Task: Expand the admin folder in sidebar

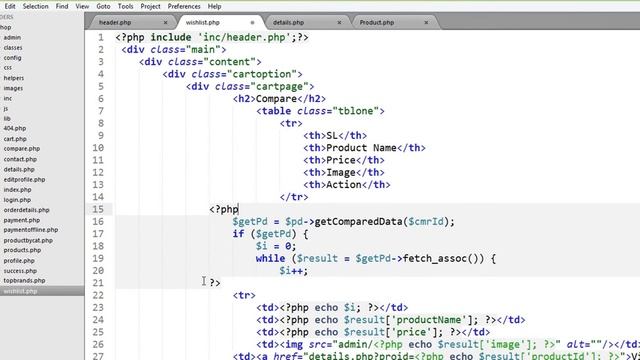Action: click(12, 37)
